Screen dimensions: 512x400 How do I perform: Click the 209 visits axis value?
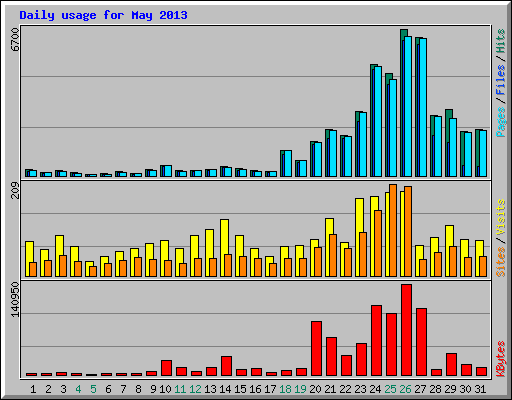pos(15,190)
